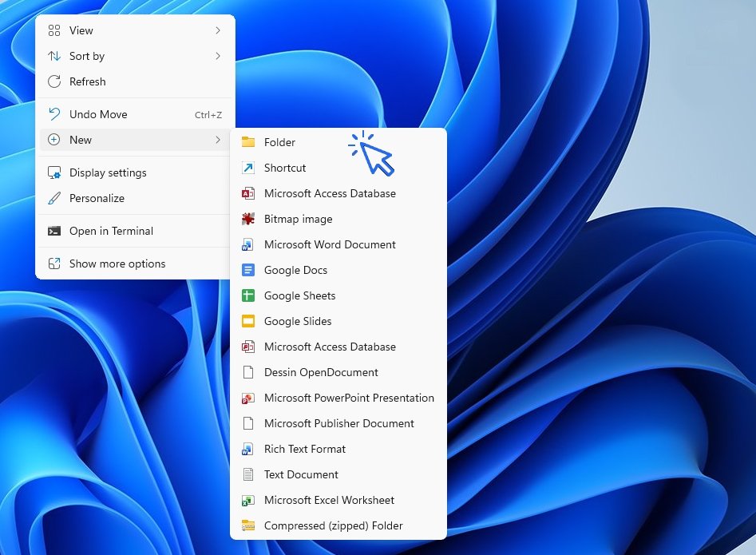756x555 pixels.
Task: Click the Refresh icon
Action: [x=54, y=81]
